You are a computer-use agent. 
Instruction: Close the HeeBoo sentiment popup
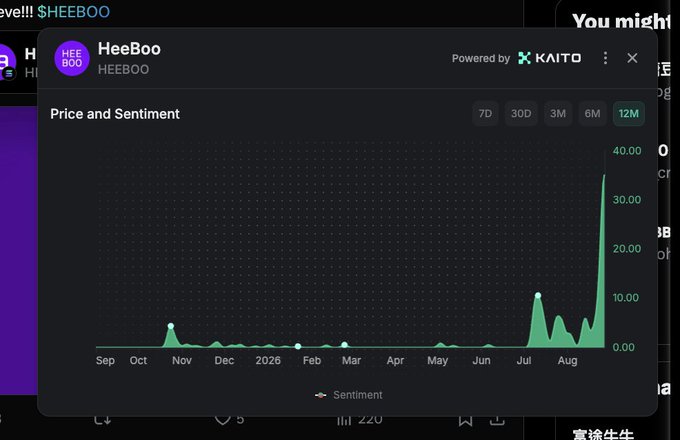632,58
